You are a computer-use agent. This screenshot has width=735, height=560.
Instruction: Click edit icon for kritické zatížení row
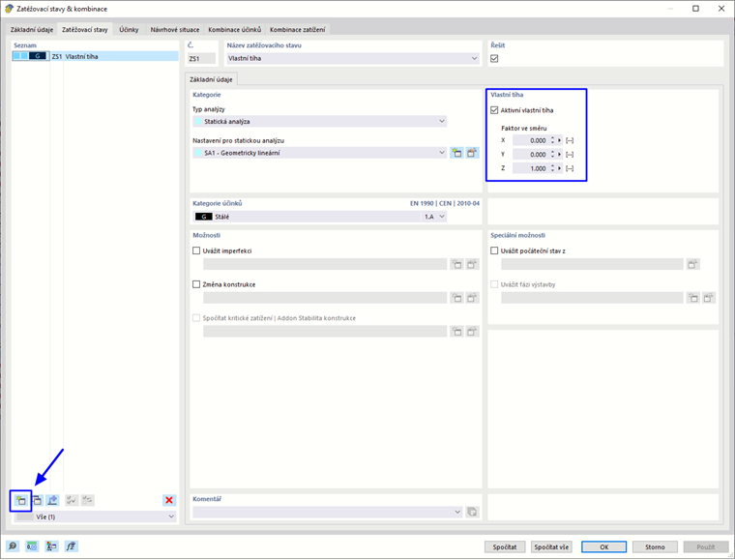point(473,332)
